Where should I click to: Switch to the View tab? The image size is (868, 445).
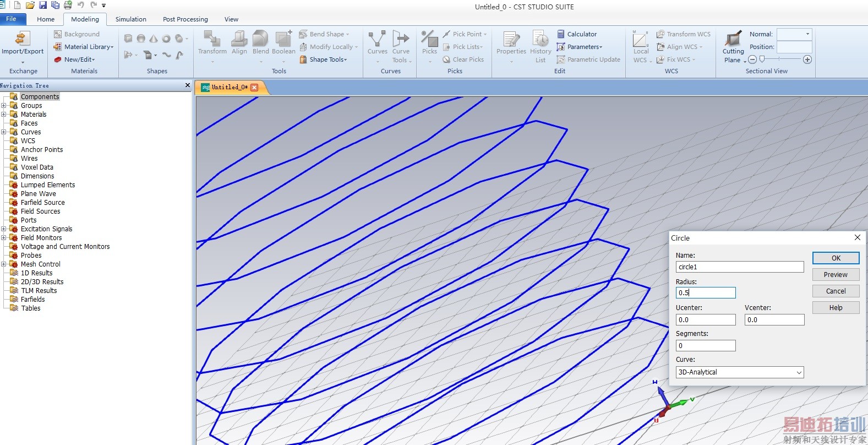(231, 19)
